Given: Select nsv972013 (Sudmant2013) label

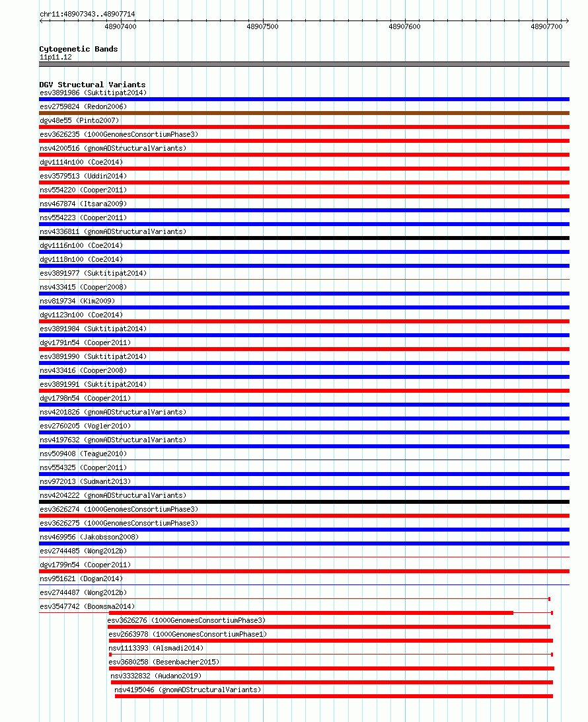Looking at the screenshot, I should [x=85, y=481].
